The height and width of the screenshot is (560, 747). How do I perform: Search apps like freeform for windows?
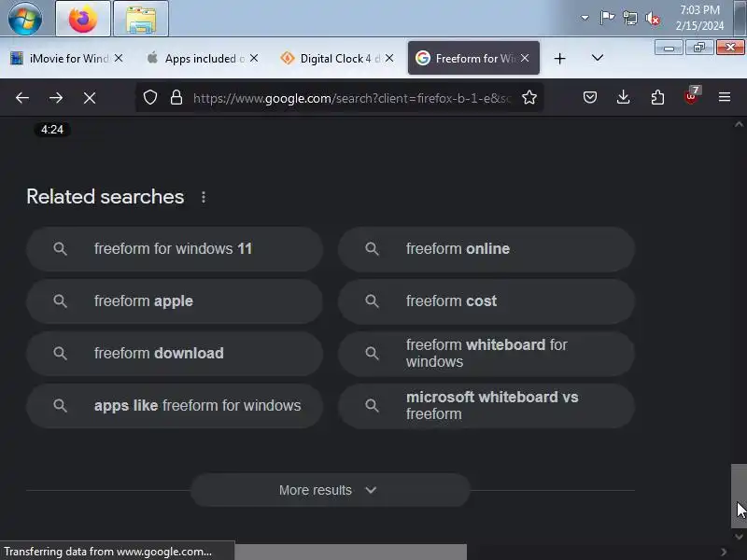click(x=175, y=406)
